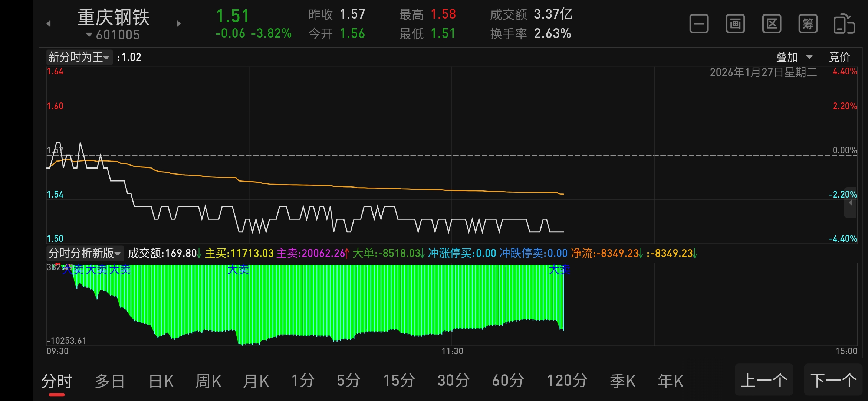Select the 多日 multi-day tab
The height and width of the screenshot is (401, 868).
pos(110,381)
